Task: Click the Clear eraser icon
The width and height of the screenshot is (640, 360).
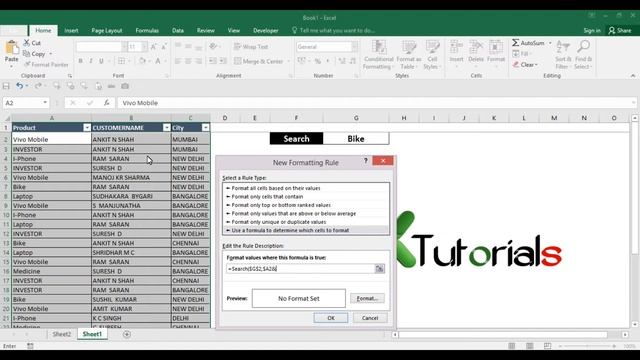Action: [516, 64]
